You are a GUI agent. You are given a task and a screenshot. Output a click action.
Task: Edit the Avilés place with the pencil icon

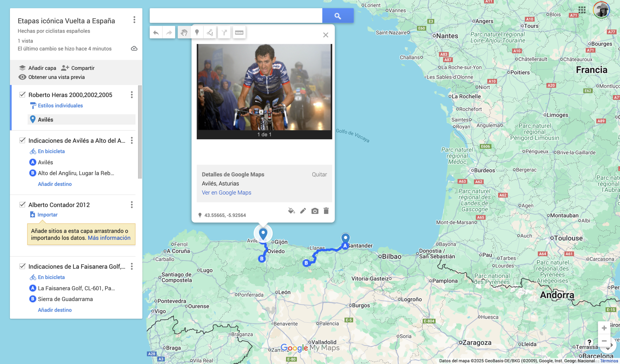point(303,211)
